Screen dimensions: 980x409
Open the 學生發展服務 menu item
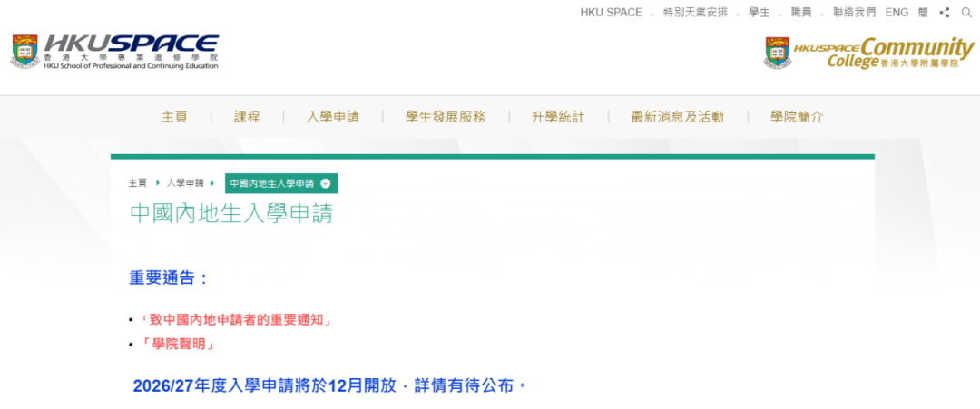point(445,117)
